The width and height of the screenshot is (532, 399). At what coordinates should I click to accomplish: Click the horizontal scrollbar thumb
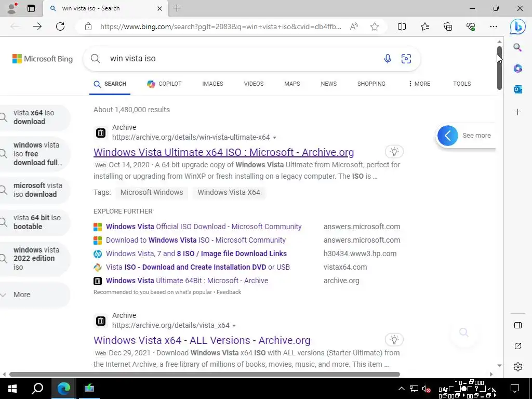(205, 374)
